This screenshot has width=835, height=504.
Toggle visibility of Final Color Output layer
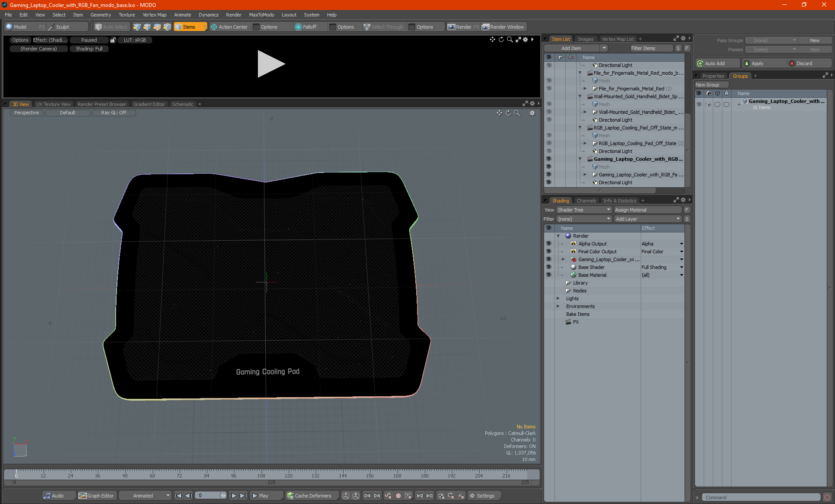548,252
